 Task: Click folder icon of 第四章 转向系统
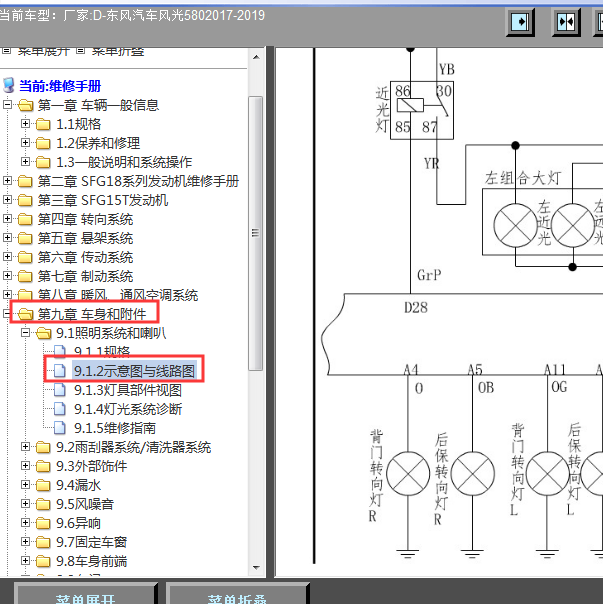point(25,219)
